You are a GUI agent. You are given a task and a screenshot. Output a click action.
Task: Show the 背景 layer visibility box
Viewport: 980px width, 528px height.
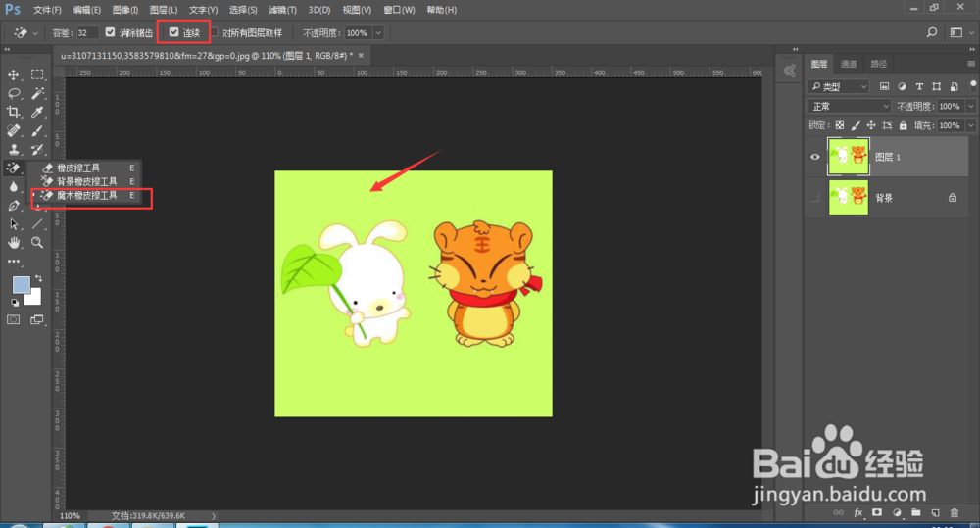click(815, 198)
